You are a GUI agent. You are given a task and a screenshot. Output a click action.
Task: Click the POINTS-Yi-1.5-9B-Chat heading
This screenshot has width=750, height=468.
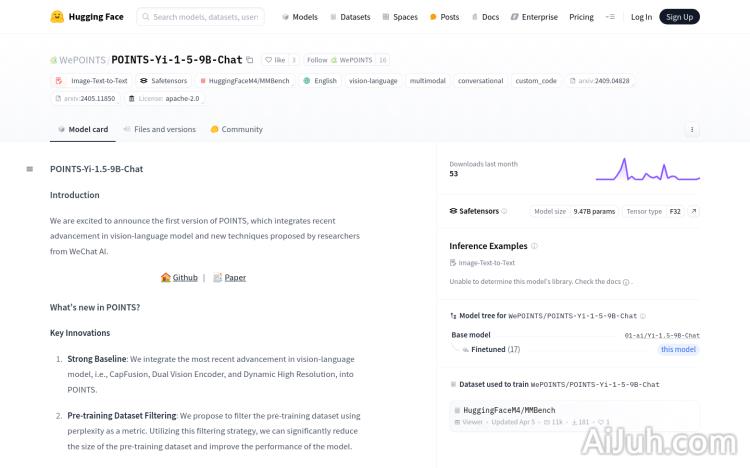(96, 169)
